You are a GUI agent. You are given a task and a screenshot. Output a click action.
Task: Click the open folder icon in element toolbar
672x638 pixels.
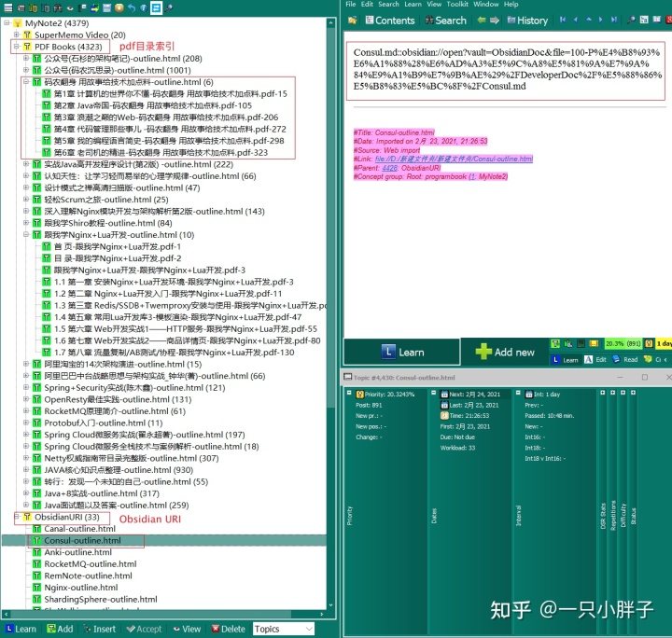(x=352, y=21)
